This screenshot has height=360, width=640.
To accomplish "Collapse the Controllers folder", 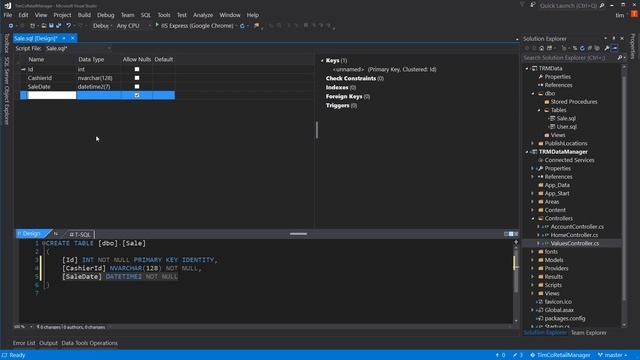I will [532, 218].
